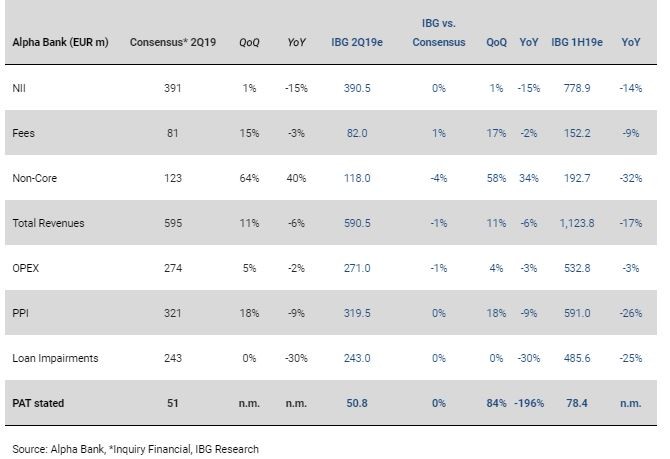Viewport: 670px width, 459px height.
Task: Click the PPI row label
Action: [19, 313]
